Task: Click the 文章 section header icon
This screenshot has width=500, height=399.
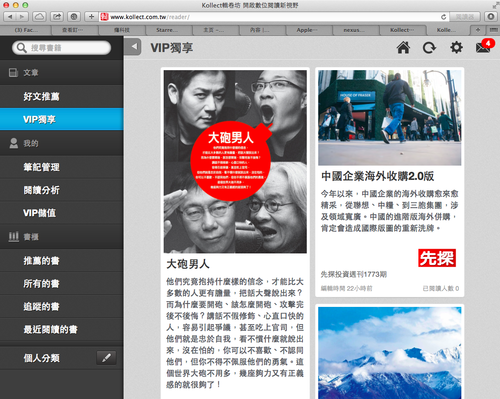Action: (x=13, y=72)
